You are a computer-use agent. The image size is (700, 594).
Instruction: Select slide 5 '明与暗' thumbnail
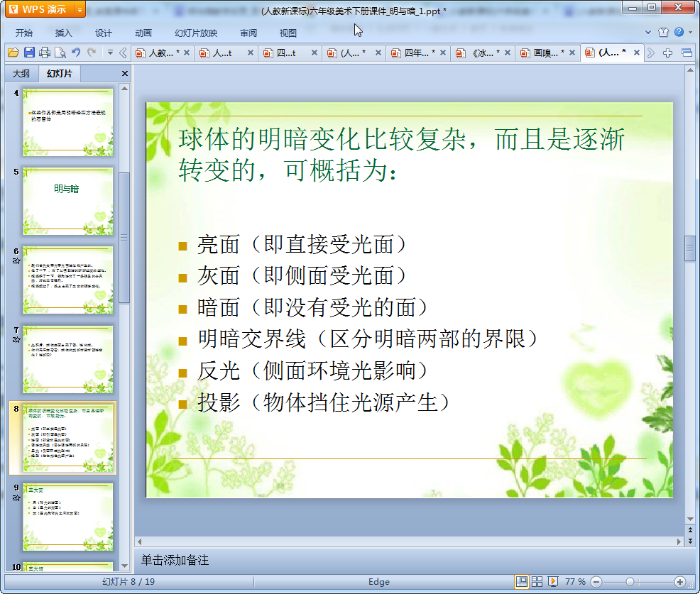point(68,202)
